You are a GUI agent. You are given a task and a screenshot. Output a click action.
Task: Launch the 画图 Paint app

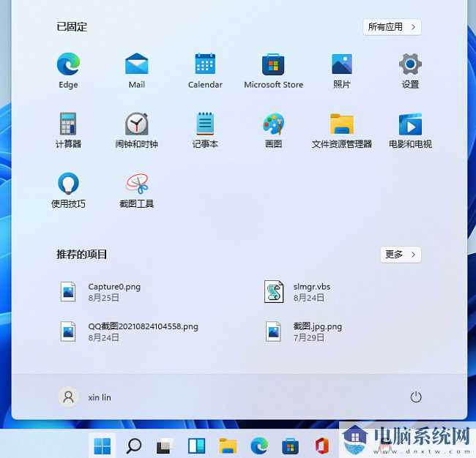click(274, 130)
